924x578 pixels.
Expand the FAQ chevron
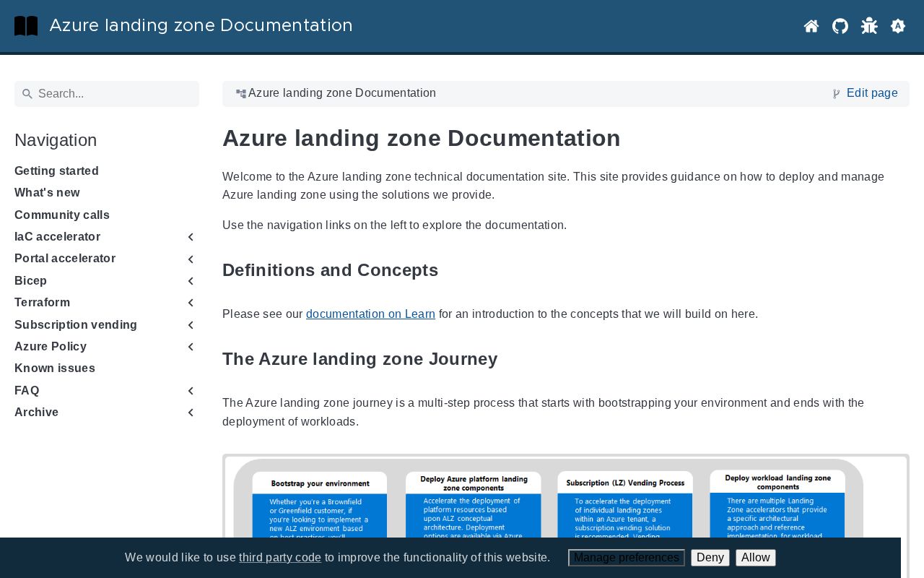point(191,391)
